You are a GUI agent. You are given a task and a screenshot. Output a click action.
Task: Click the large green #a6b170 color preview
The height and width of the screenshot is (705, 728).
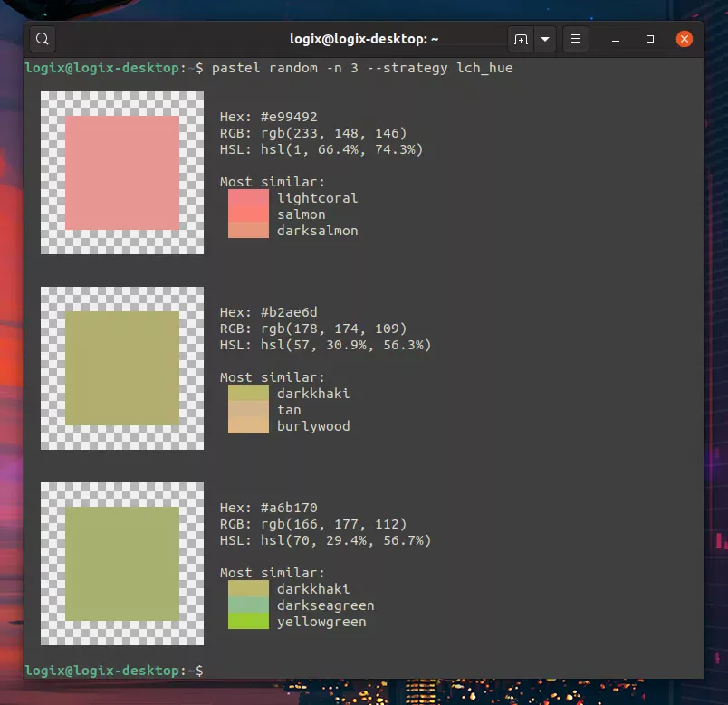[122, 564]
